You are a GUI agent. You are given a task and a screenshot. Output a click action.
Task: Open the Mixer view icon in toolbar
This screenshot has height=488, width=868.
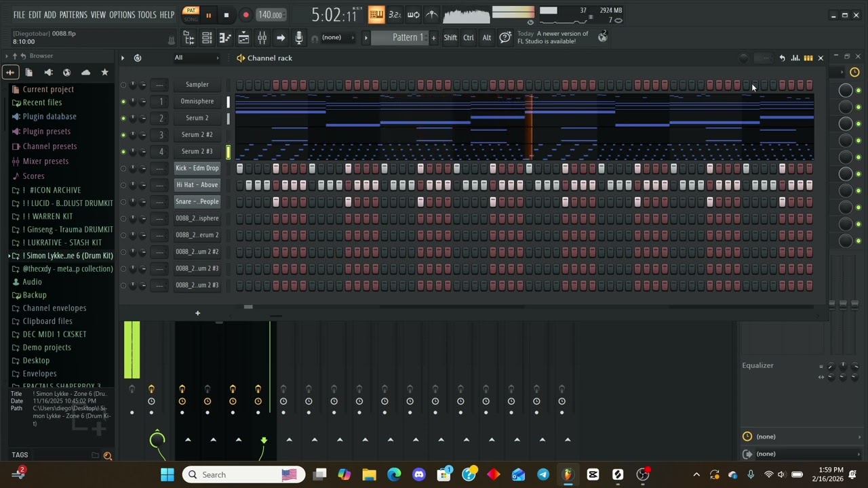[262, 38]
